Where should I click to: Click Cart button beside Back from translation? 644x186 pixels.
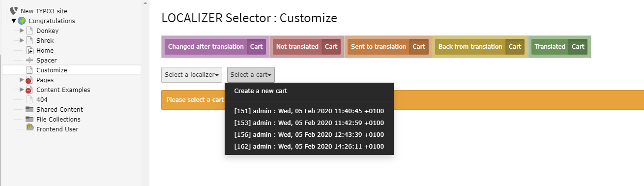coord(515,47)
